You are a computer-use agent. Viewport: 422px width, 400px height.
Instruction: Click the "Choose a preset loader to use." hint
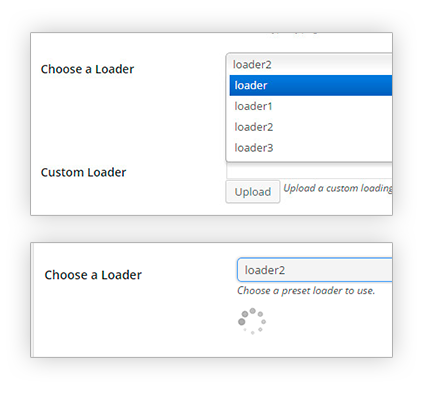[306, 291]
